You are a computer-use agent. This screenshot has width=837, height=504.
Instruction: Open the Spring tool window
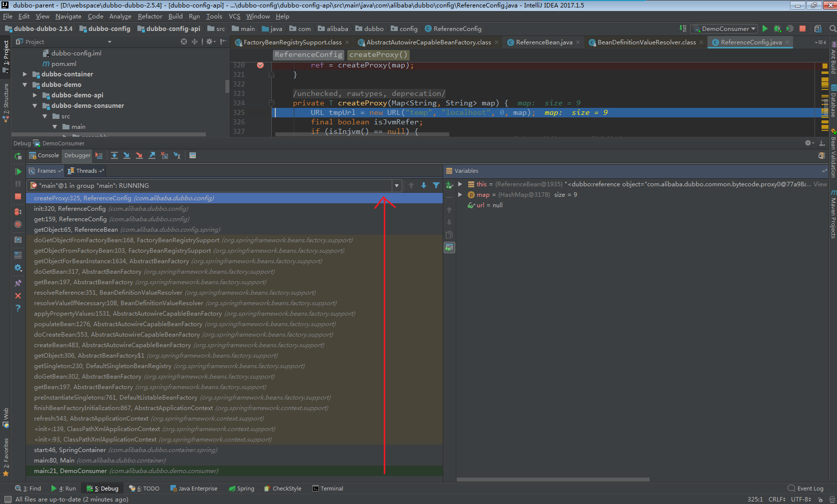[241, 489]
